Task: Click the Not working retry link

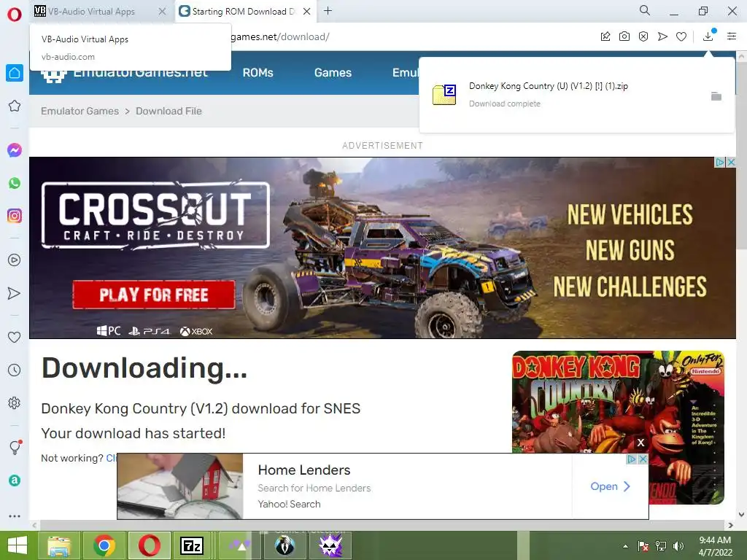Action: click(x=111, y=458)
